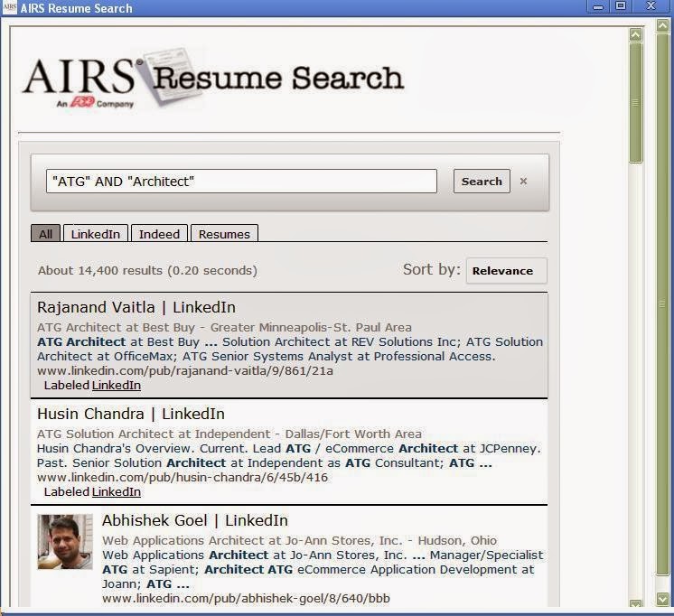Select the All tab
Viewport: 674px width, 616px height.
point(45,234)
